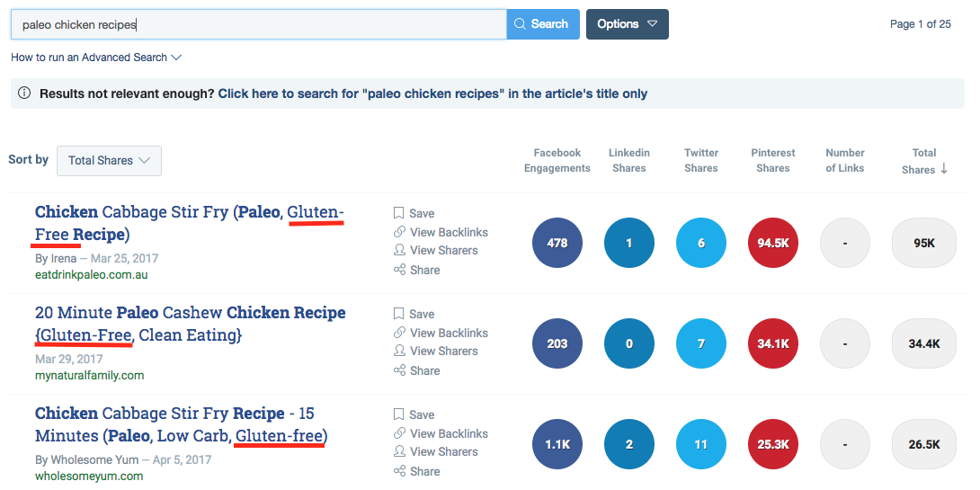The height and width of the screenshot is (490, 980).
Task: Click the Pinterest Shares column header
Action: (773, 160)
